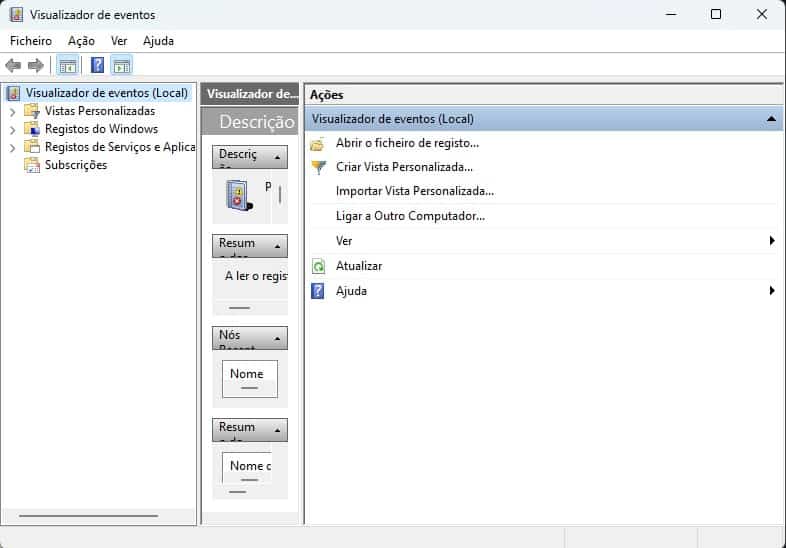786x548 pixels.
Task: Click the Forward arrow toolbar icon
Action: (x=36, y=65)
